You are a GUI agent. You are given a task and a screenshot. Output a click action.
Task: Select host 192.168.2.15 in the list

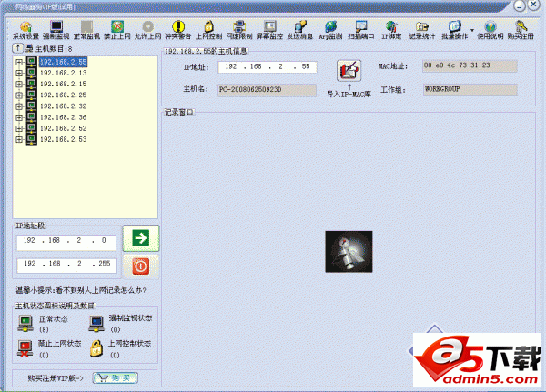63,85
